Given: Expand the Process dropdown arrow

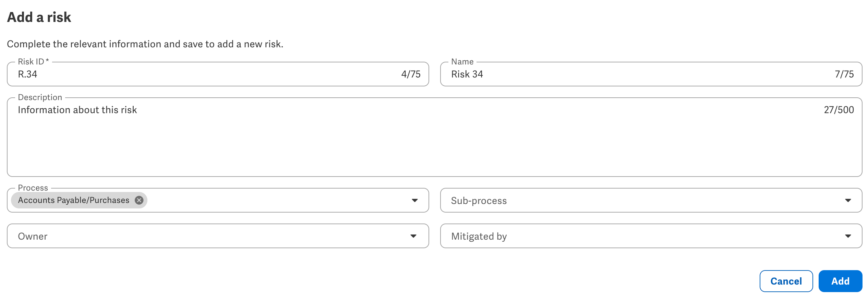Looking at the screenshot, I should tap(414, 201).
